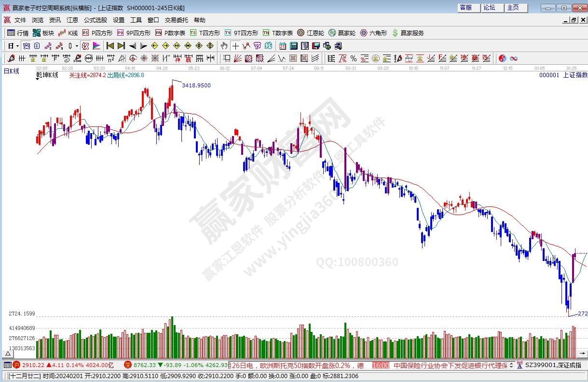Viewport: 588px width, 382px height.
Task: Expand the 日 period dropdown arrow
Action: [x=18, y=46]
